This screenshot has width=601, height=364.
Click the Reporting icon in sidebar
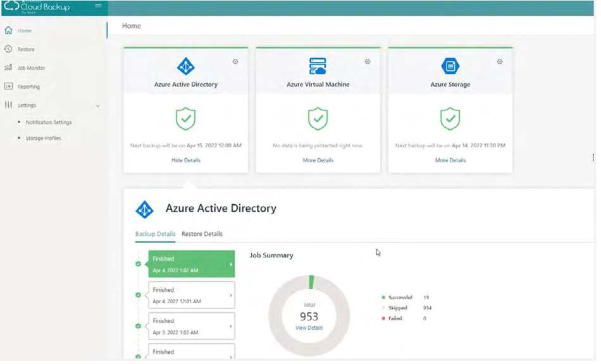[x=8, y=87]
